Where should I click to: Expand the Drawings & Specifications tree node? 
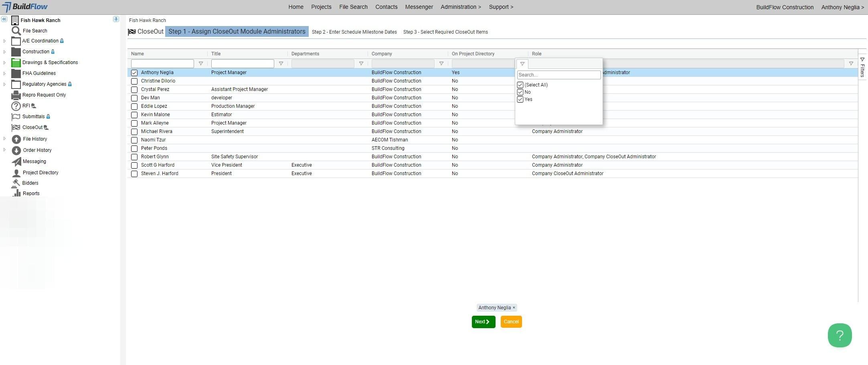pyautogui.click(x=4, y=63)
